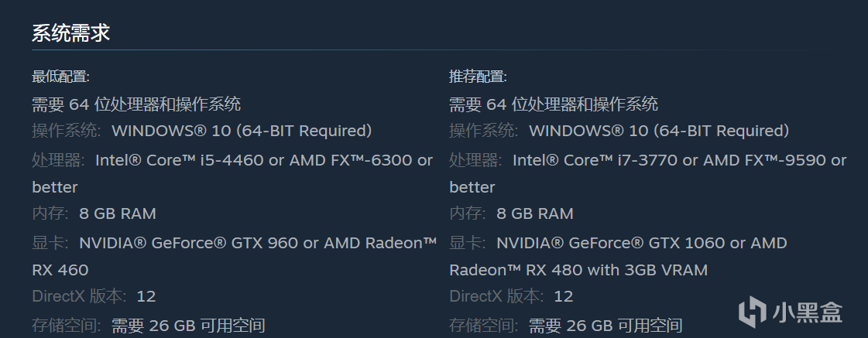The height and width of the screenshot is (338, 868).
Task: Click the recommended 存储空间 26 GB line
Action: tap(566, 326)
